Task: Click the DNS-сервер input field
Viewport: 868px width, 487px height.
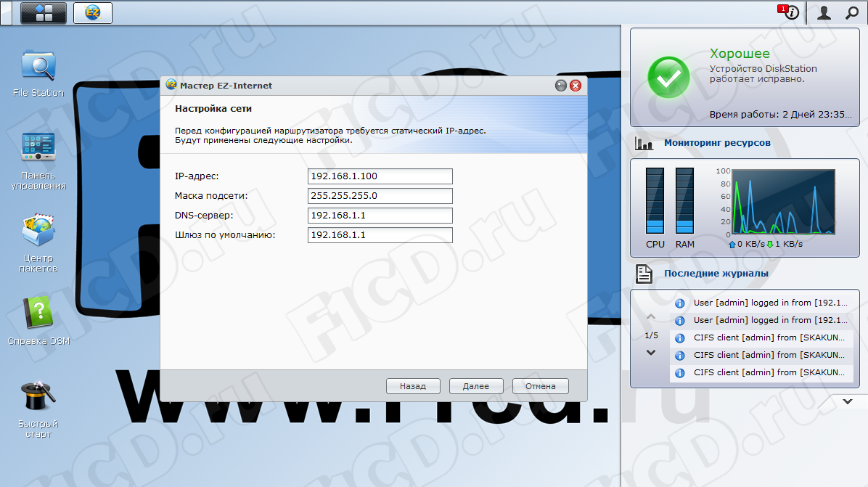Action: pos(380,216)
